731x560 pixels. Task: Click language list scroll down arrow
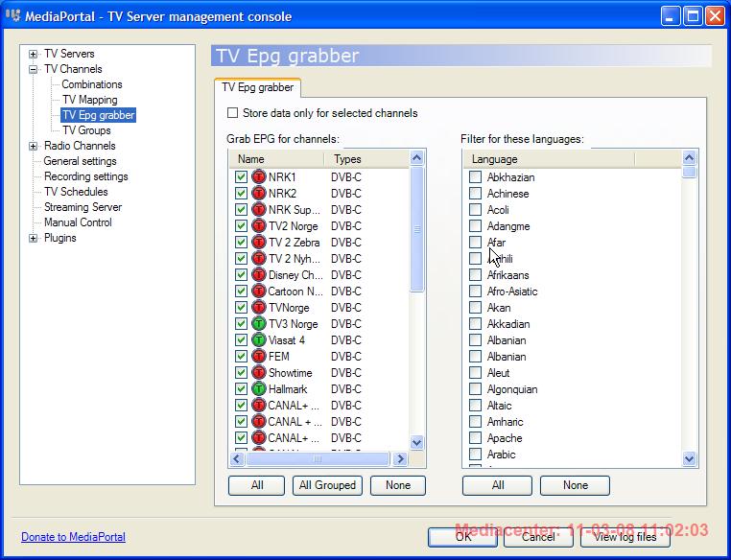pyautogui.click(x=689, y=459)
